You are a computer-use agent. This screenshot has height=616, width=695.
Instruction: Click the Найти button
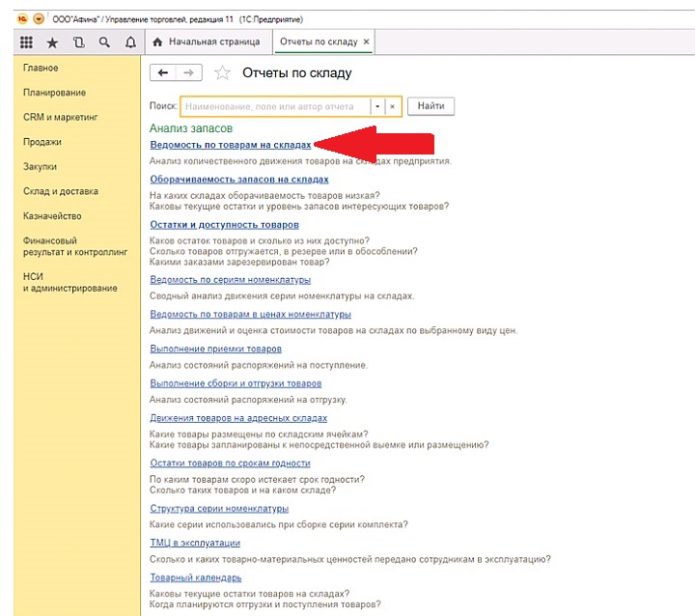pyautogui.click(x=431, y=106)
